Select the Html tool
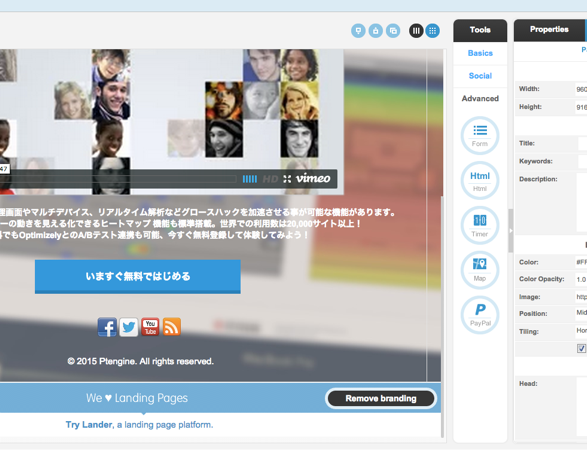This screenshot has width=587, height=450. point(480,180)
